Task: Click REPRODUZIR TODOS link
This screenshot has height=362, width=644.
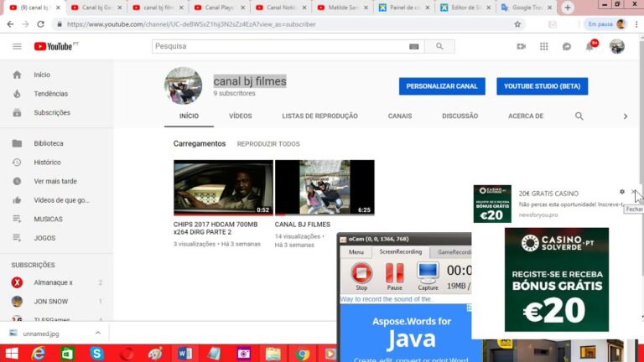Action: point(268,144)
